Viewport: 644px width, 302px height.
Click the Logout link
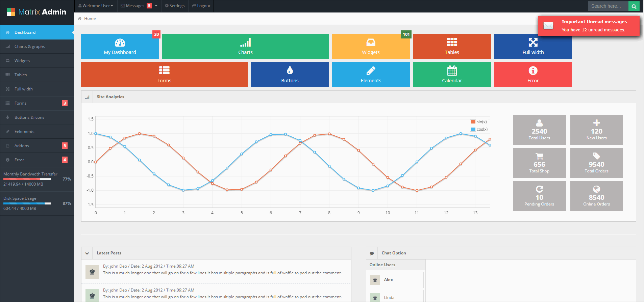click(x=201, y=6)
